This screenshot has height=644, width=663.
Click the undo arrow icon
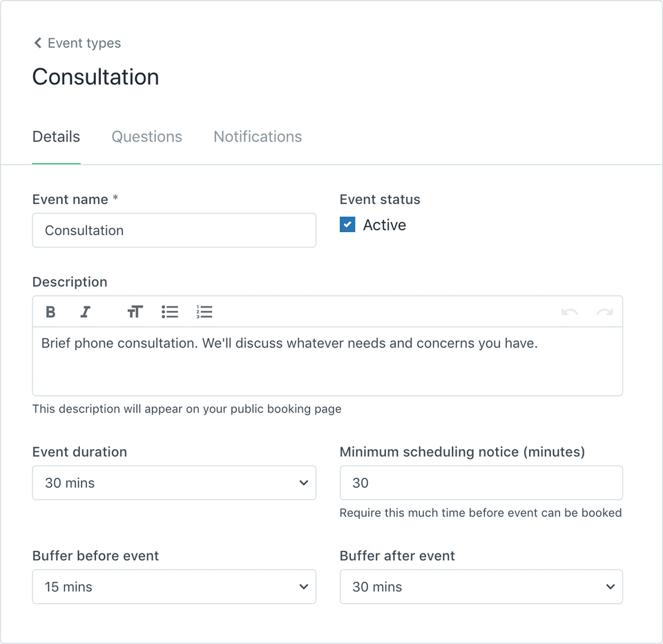point(570,312)
